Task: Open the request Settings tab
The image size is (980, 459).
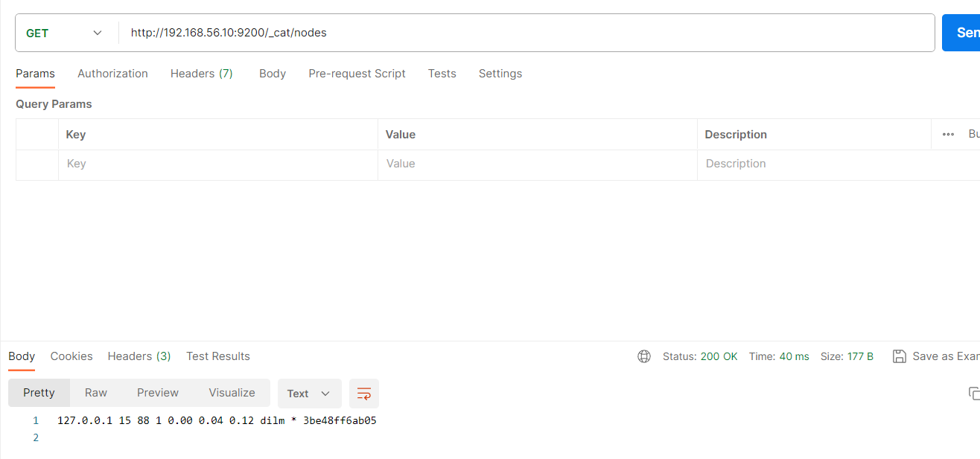Action: [x=500, y=74]
